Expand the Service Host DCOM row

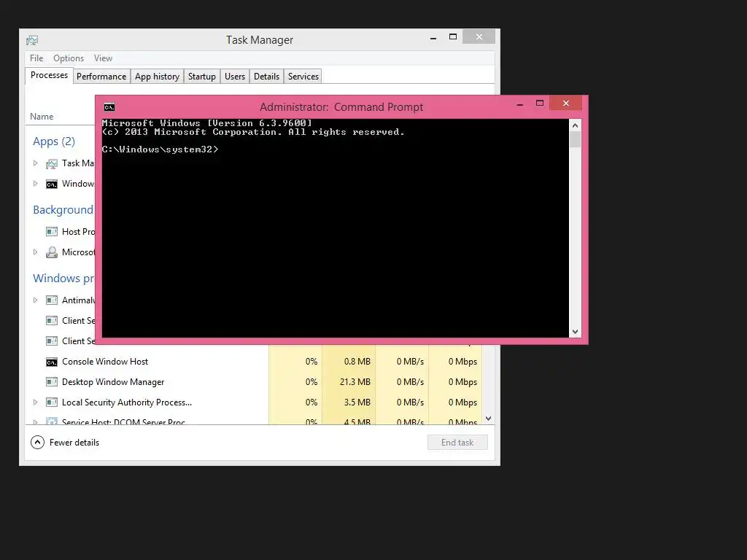35,421
